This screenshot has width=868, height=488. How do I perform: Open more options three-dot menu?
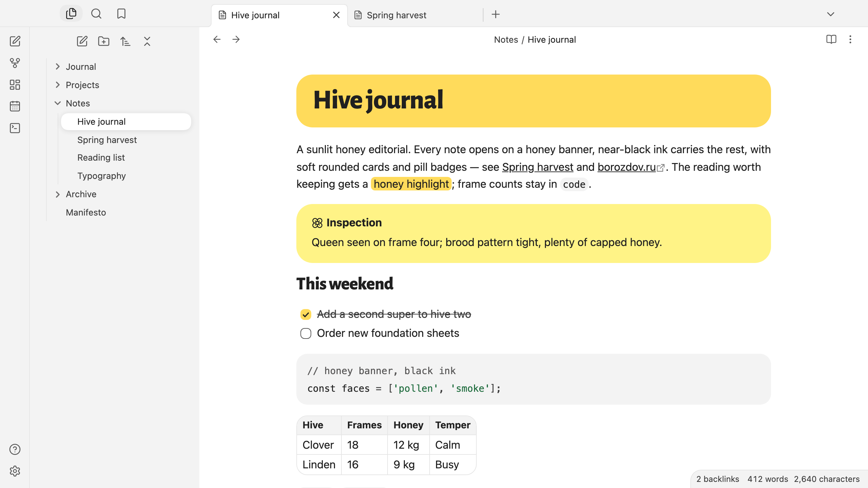tap(850, 40)
